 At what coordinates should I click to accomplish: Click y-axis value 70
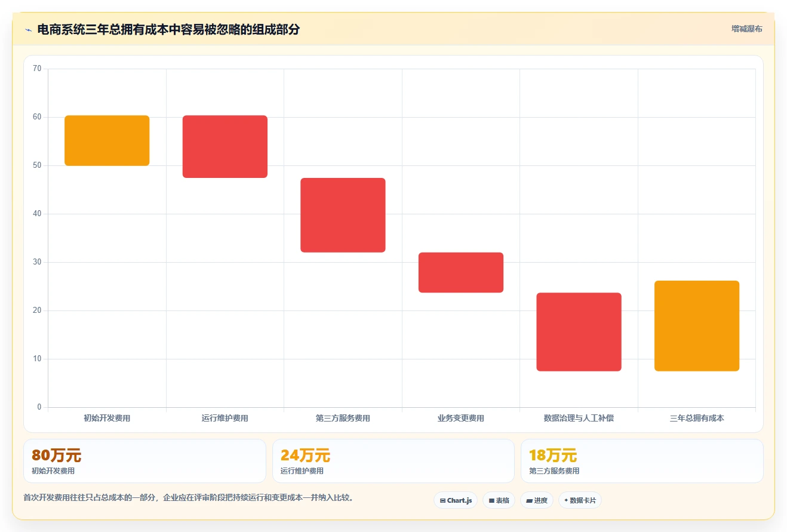click(37, 69)
